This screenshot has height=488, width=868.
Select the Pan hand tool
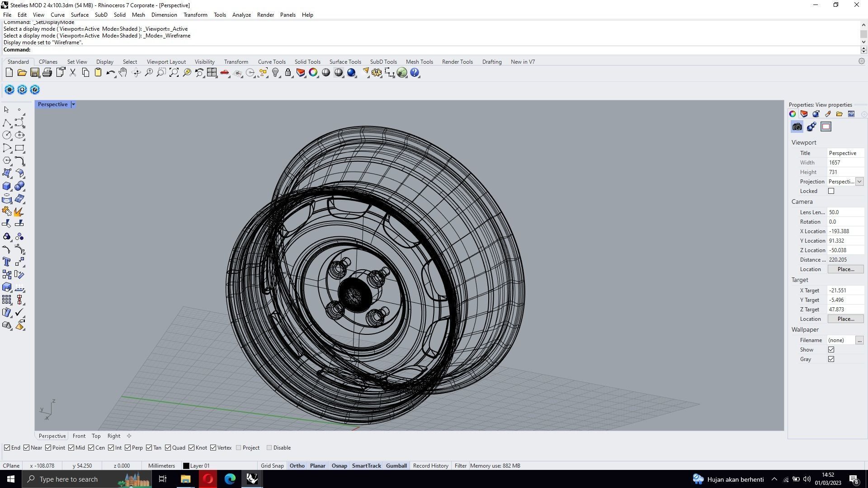(x=123, y=73)
